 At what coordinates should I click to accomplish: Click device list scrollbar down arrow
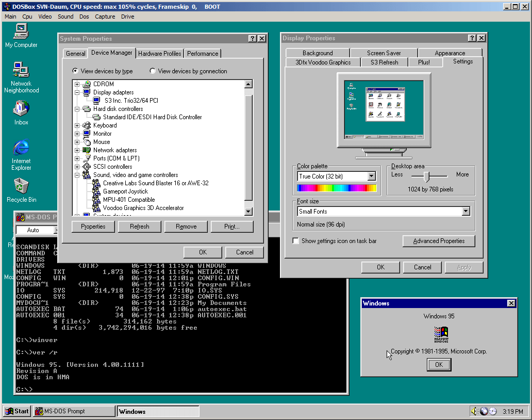pos(248,212)
